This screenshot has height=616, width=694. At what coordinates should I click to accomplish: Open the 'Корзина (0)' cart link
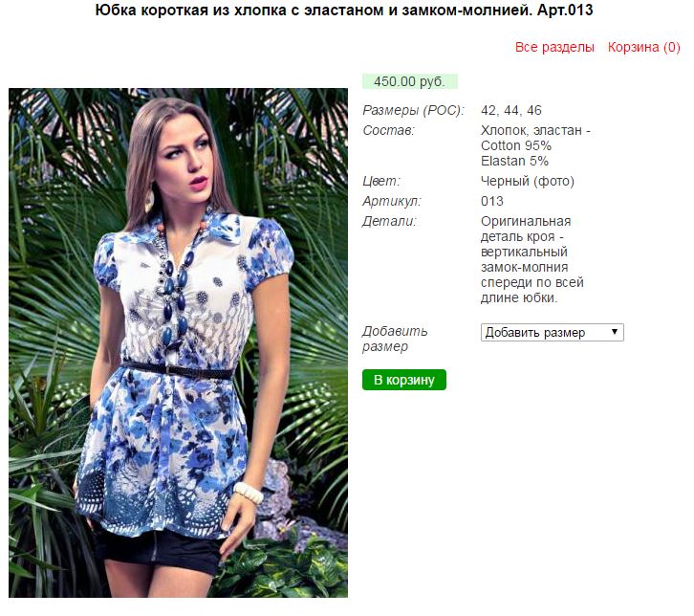point(643,47)
